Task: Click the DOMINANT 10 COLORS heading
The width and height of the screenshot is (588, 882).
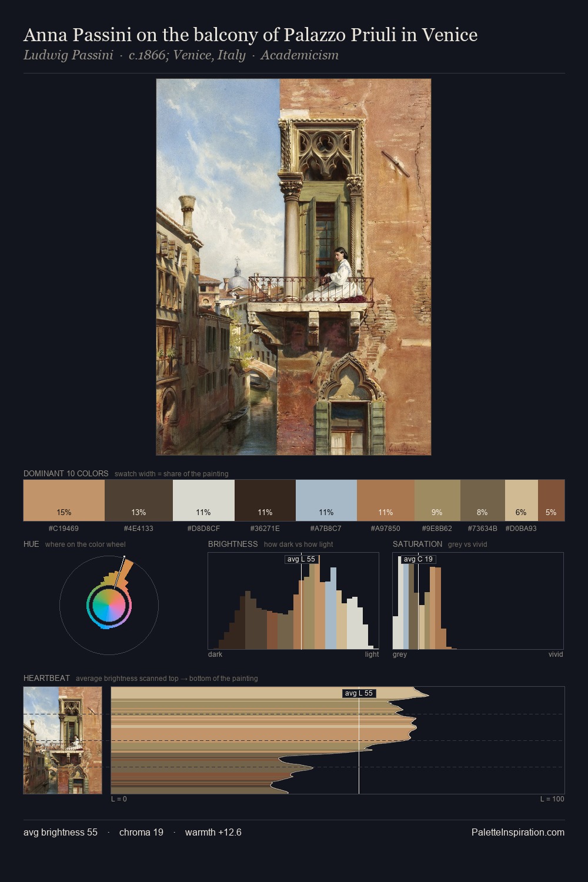Action: pos(66,473)
